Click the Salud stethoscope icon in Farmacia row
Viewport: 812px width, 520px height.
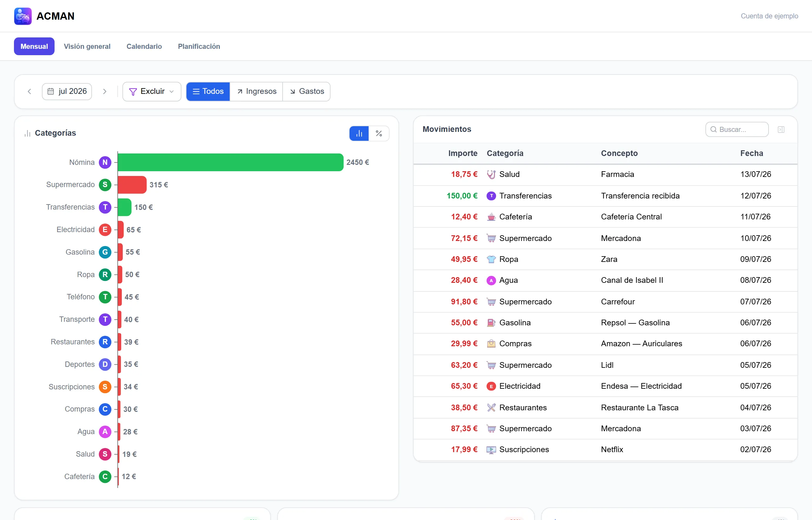491,174
